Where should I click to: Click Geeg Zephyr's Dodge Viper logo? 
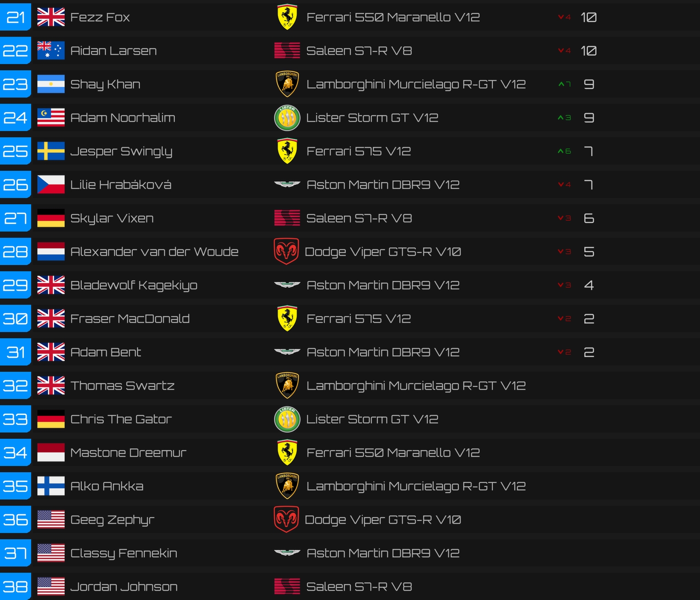tap(286, 519)
